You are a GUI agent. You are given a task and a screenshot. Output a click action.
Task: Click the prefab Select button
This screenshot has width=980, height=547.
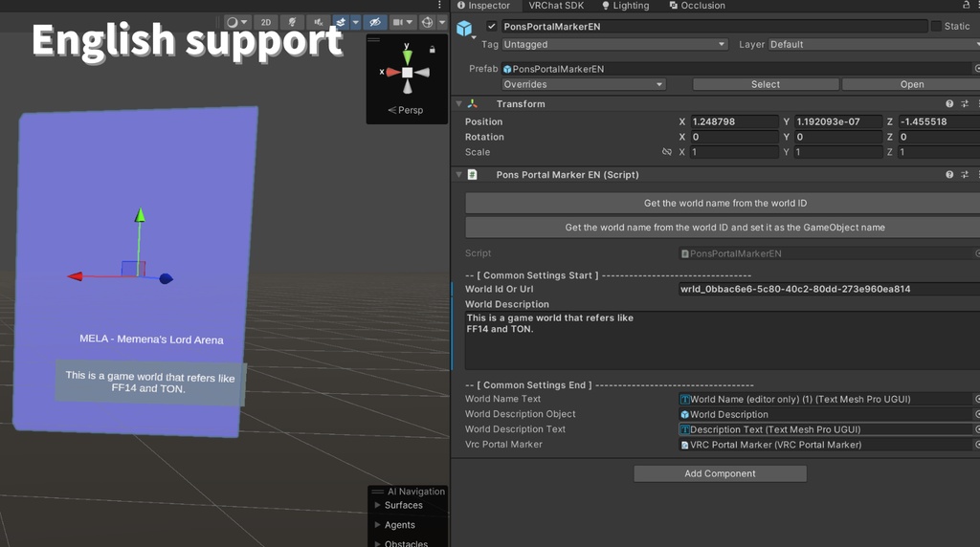(x=766, y=84)
